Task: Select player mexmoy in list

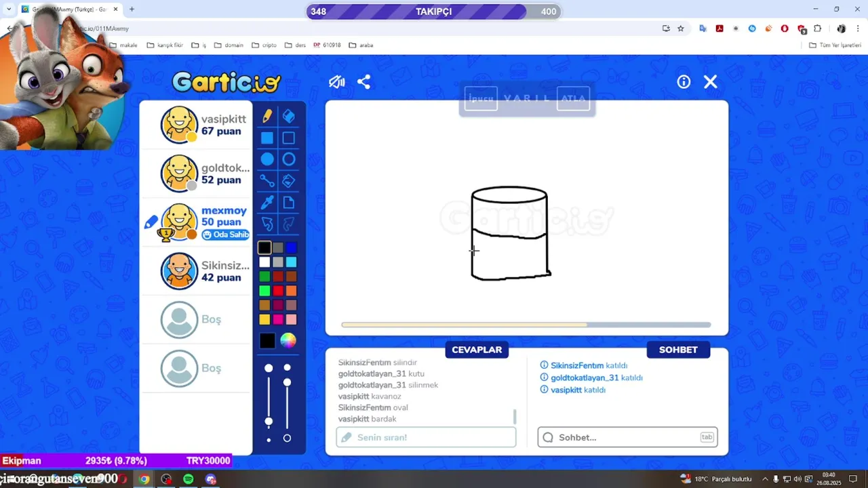Action: point(196,222)
